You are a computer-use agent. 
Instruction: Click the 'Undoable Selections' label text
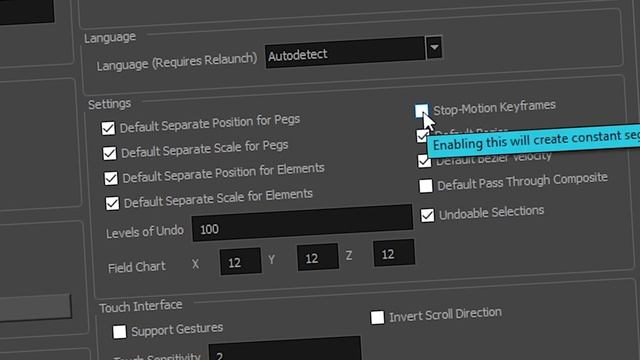coord(491,213)
